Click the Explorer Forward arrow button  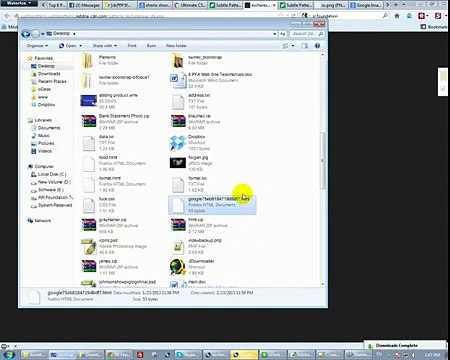pyautogui.click(x=35, y=34)
